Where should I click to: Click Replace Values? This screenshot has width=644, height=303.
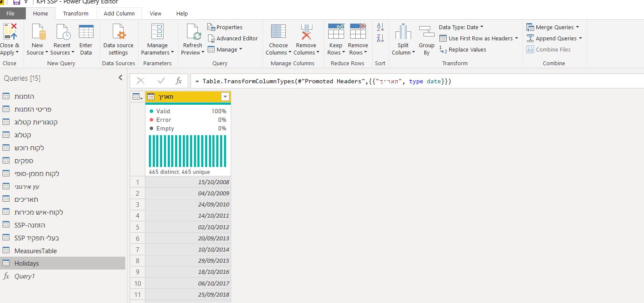[463, 49]
